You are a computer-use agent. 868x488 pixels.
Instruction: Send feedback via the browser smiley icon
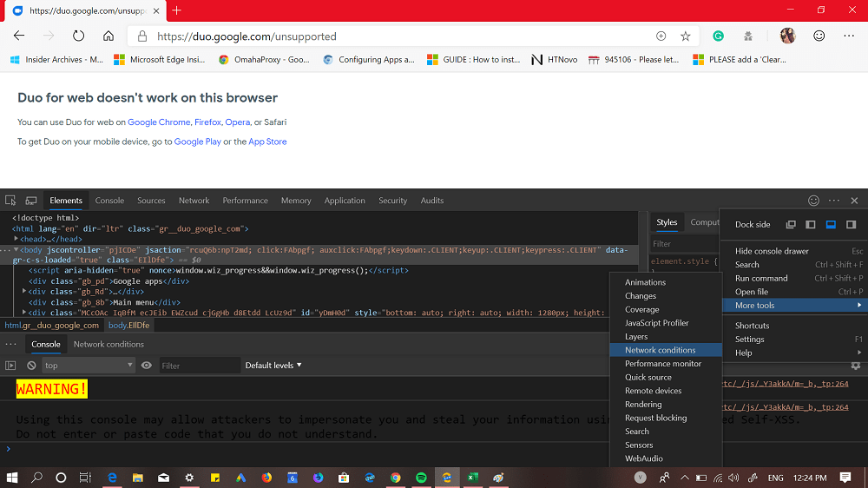coord(819,36)
